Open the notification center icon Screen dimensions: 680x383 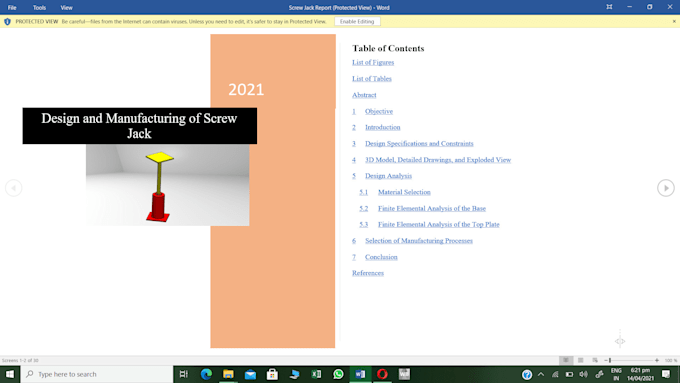(666, 374)
